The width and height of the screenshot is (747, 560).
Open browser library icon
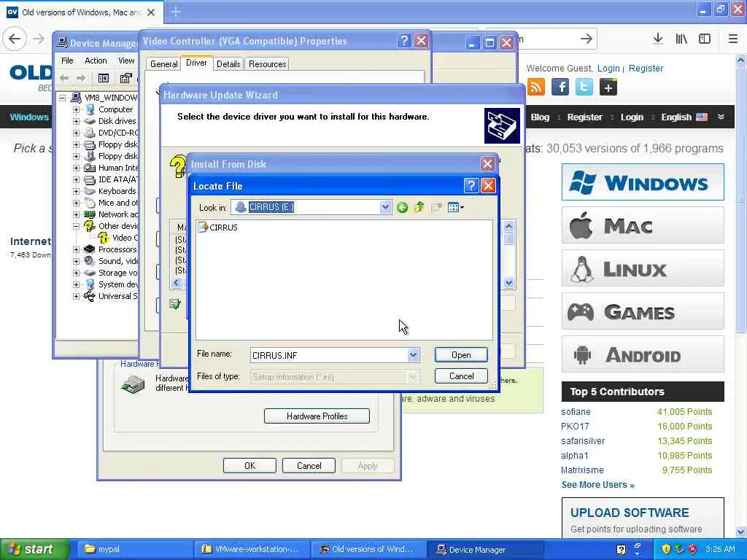click(x=681, y=39)
